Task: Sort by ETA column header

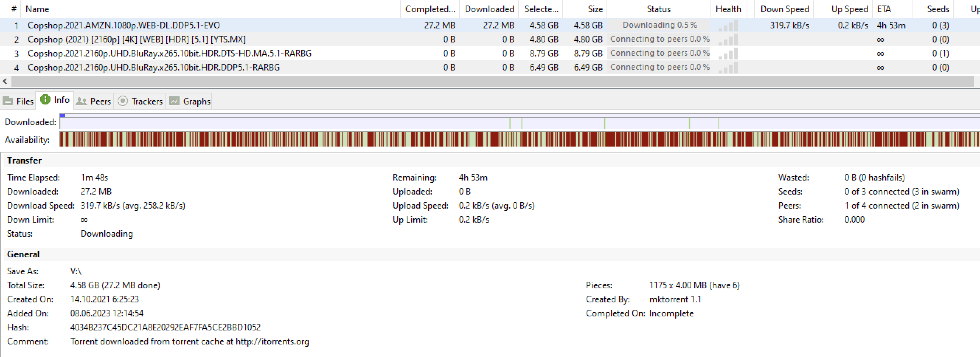Action: pos(893,9)
